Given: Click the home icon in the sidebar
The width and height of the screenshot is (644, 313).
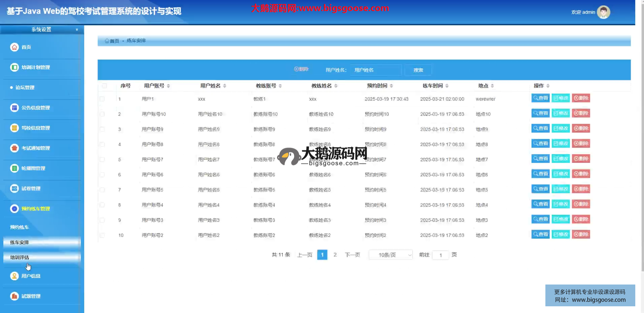Looking at the screenshot, I should [x=14, y=47].
